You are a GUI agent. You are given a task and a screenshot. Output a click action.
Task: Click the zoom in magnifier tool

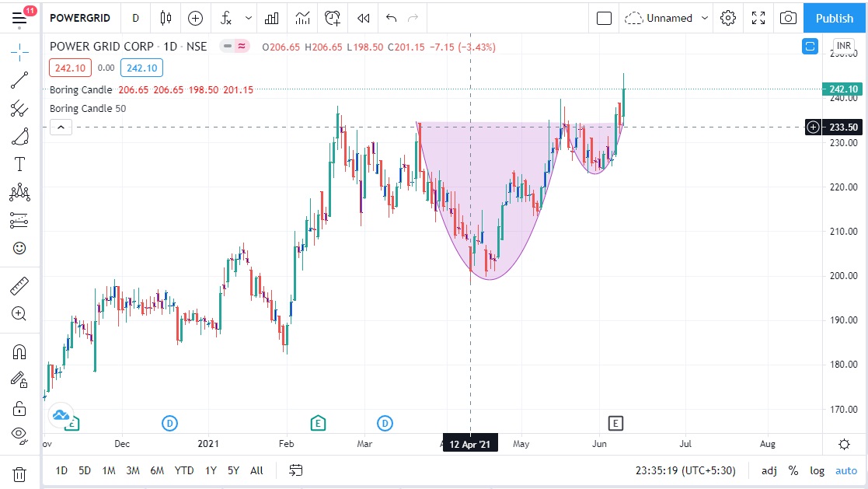[x=19, y=314]
